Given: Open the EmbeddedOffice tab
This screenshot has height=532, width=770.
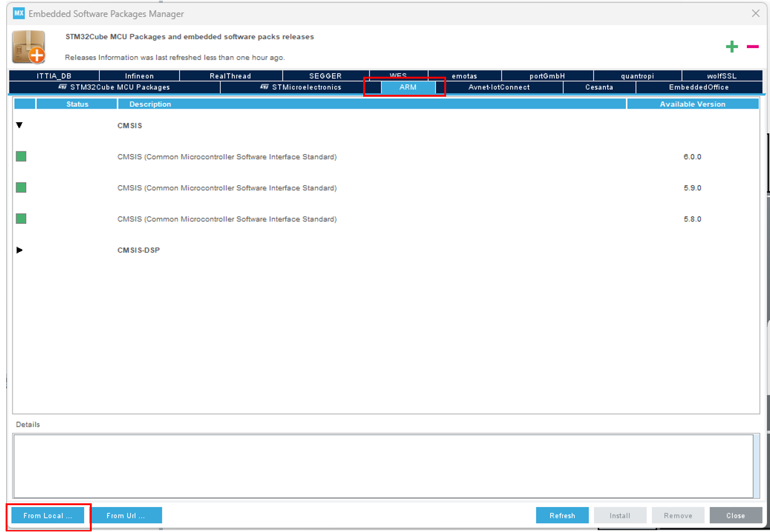Looking at the screenshot, I should point(699,87).
